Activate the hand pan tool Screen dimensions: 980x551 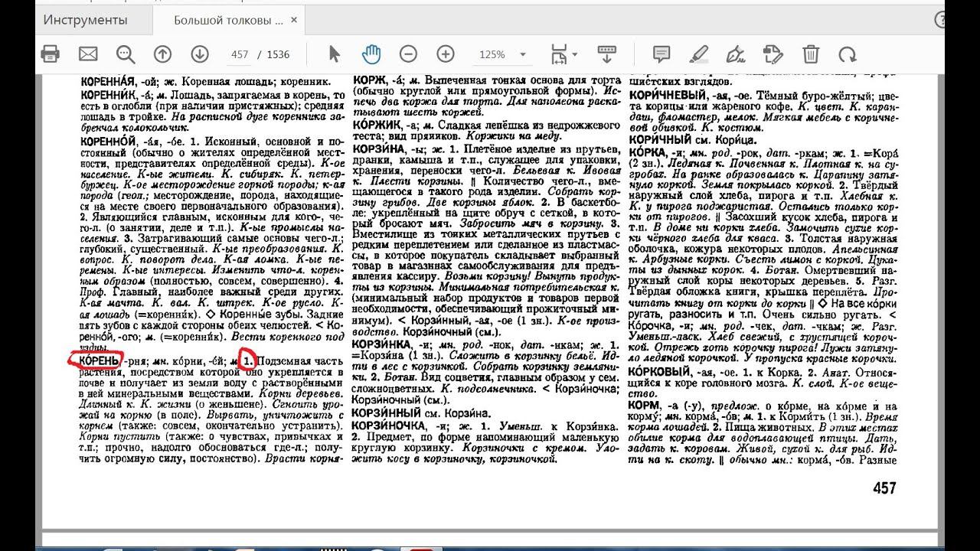pos(371,54)
